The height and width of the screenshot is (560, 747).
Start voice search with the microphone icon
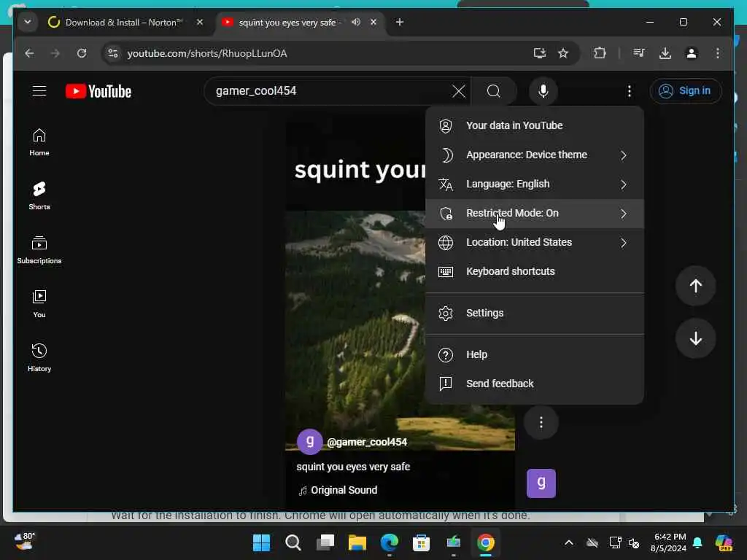[x=543, y=91]
